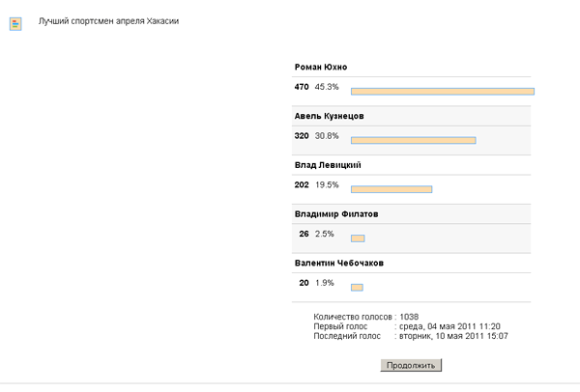Click Авель Кузнецов's 30.8% result bar
The height and width of the screenshot is (392, 580).
[x=413, y=140]
